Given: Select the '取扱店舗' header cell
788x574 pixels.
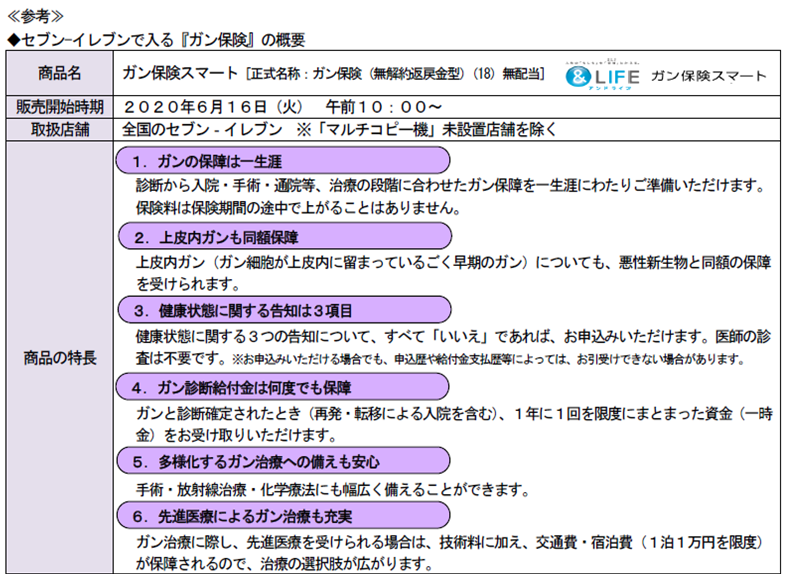Looking at the screenshot, I should point(59,130).
